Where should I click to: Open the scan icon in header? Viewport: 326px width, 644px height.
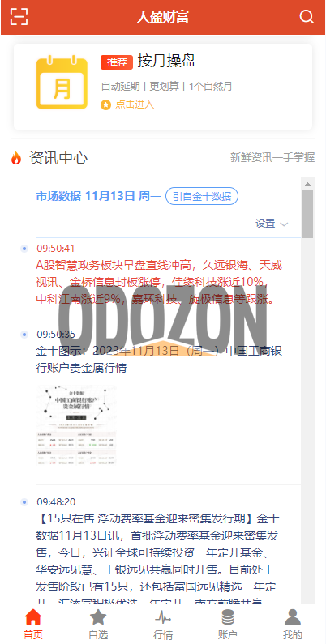[x=19, y=16]
